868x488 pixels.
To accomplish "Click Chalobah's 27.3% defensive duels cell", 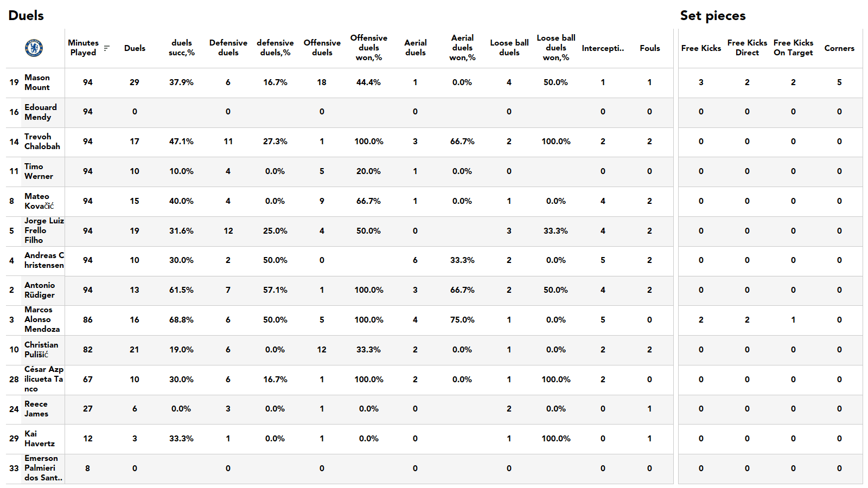I will (x=275, y=142).
